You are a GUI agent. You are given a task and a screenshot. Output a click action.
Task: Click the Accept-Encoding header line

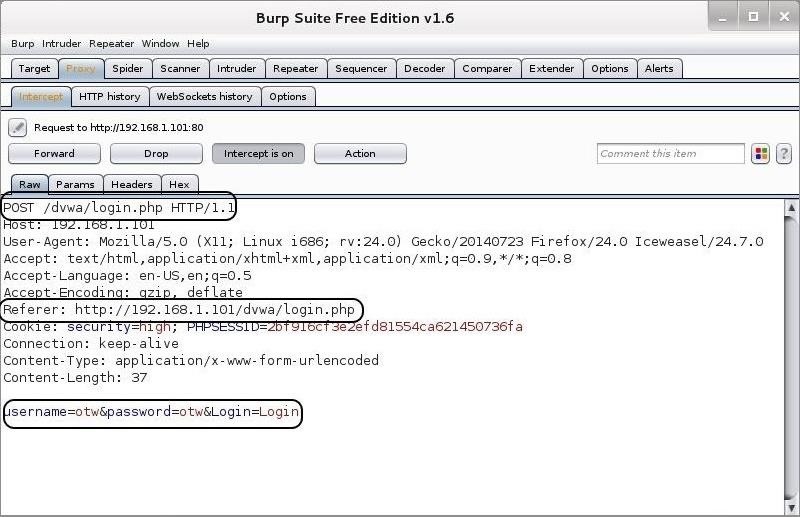123,292
